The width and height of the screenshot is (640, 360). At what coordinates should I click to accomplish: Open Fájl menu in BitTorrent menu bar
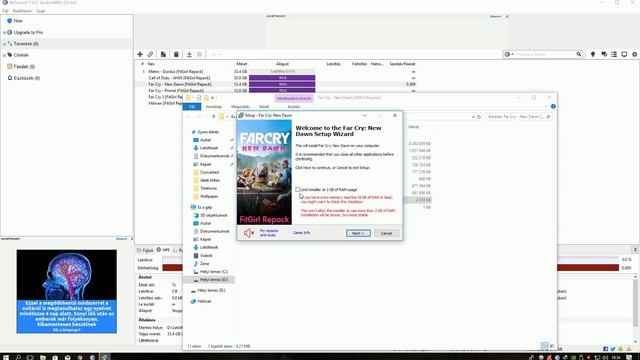click(x=5, y=11)
